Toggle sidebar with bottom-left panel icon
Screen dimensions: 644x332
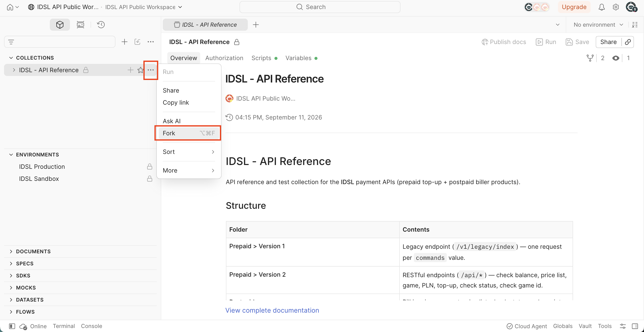point(12,326)
